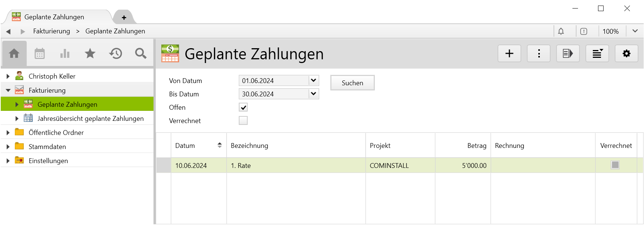Open the calendar view icon
Viewport: 644px width, 225px height.
click(x=40, y=54)
